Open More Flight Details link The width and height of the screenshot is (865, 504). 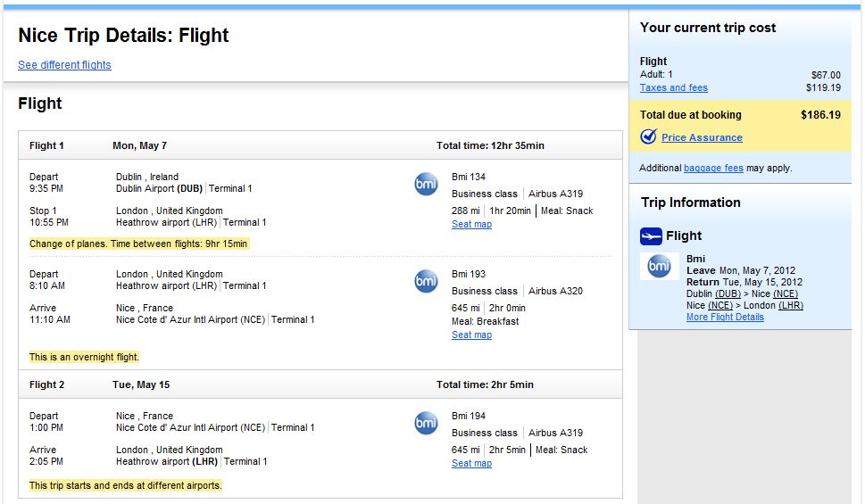click(725, 317)
